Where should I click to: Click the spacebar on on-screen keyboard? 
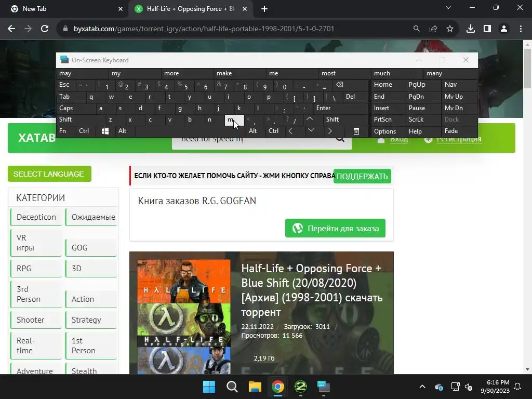190,131
